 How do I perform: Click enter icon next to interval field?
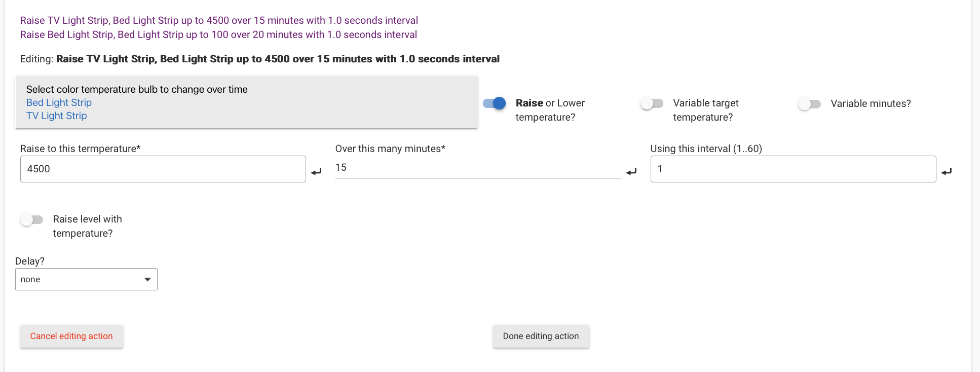[947, 172]
